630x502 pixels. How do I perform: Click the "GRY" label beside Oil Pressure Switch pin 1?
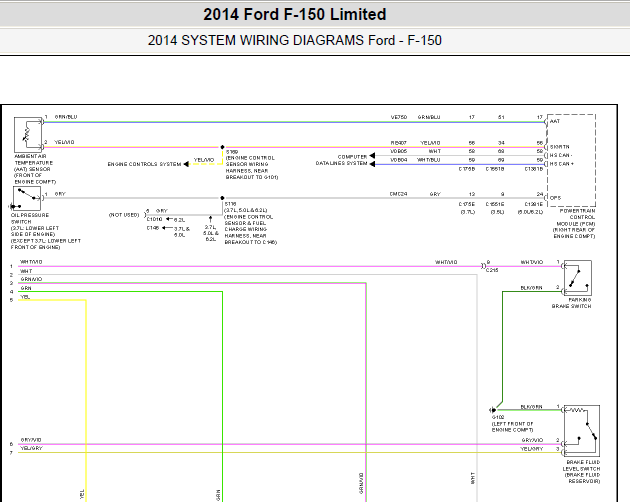tap(60, 194)
